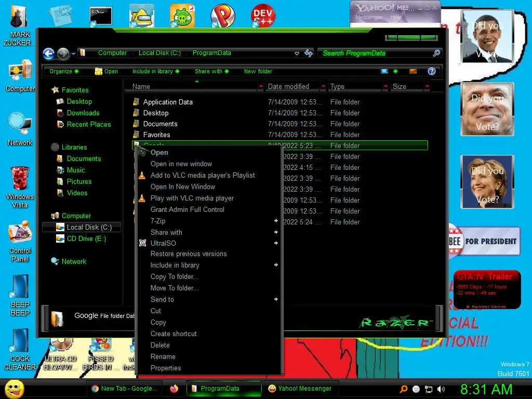Viewport: 532px width, 399px height.
Task: Open MARK ZUCKER desktop icon
Action: [19, 24]
